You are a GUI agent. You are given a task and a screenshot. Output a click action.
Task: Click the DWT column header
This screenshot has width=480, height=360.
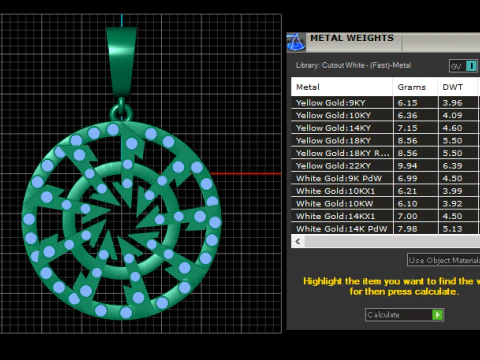click(458, 87)
